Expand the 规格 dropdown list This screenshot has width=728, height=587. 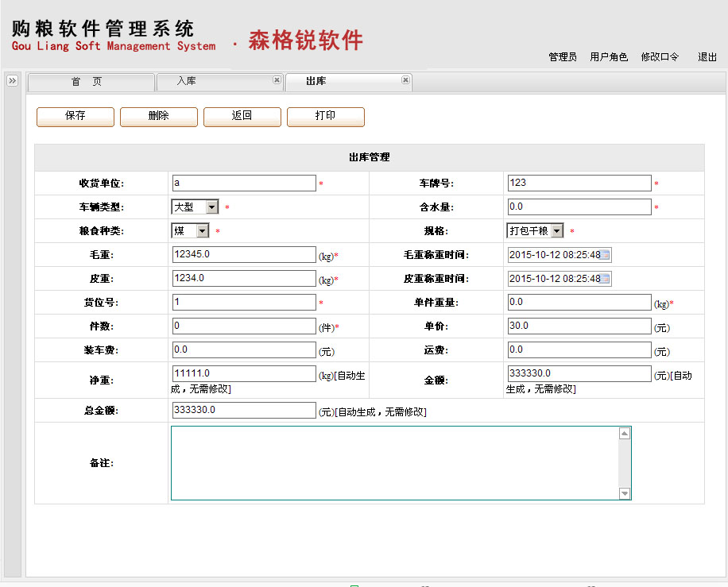[556, 231]
